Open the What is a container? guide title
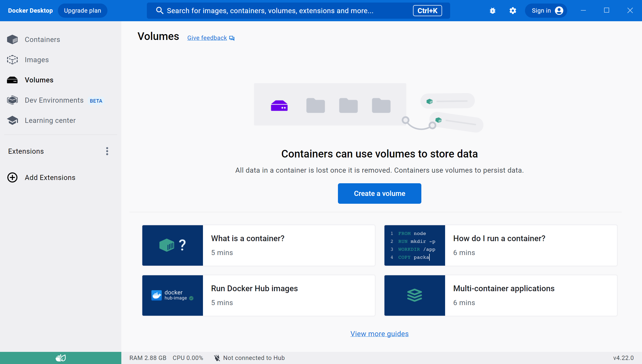Viewport: 642px width, 364px height. pyautogui.click(x=248, y=238)
